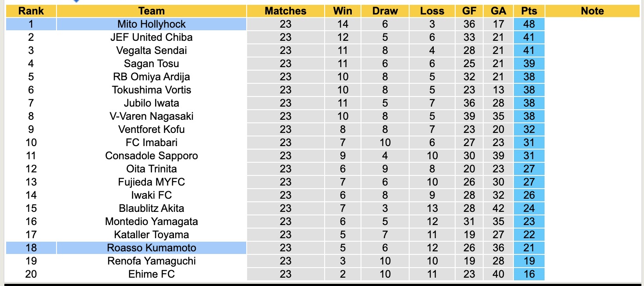644x286 pixels.
Task: Select the Matches column header
Action: 286,11
